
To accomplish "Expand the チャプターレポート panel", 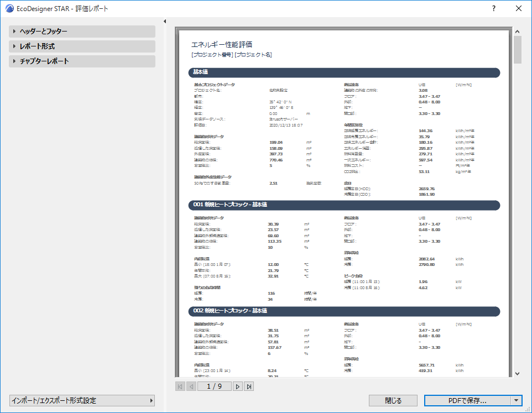I will (82, 61).
